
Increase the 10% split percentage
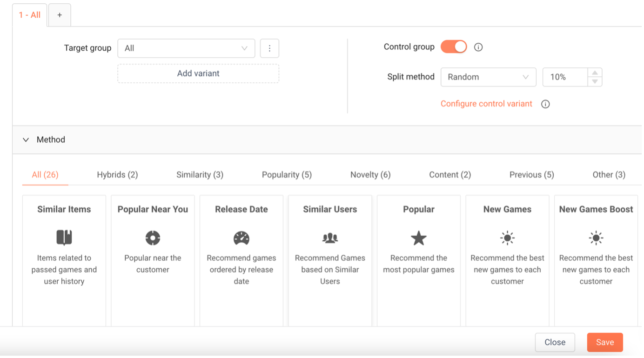click(595, 73)
